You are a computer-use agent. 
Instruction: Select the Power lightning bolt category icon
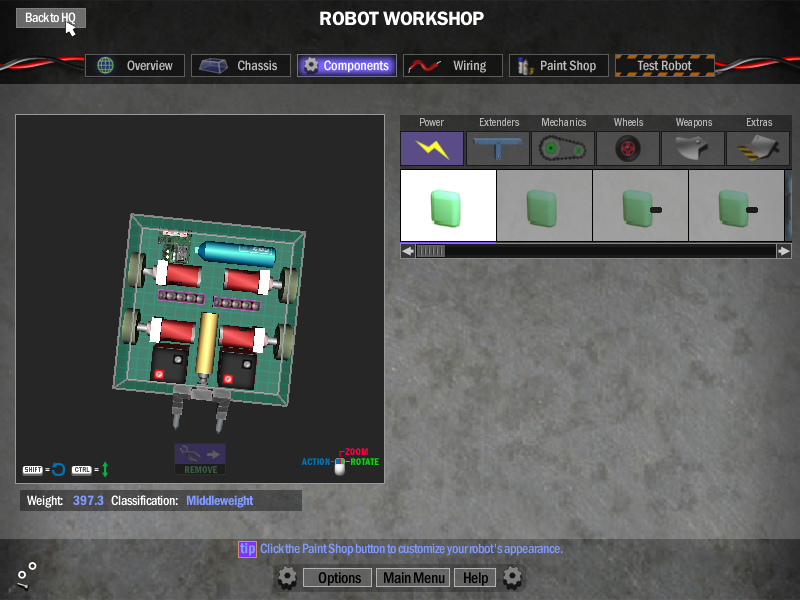(432, 149)
